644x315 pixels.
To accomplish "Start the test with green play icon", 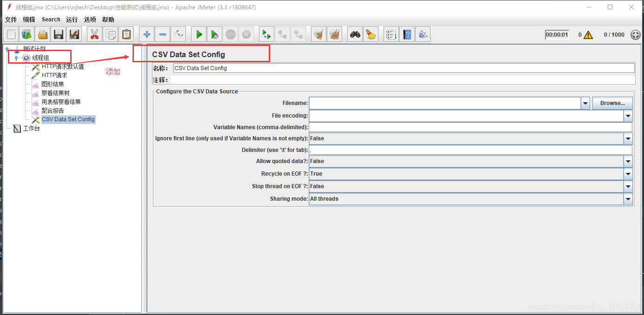I will pyautogui.click(x=199, y=34).
